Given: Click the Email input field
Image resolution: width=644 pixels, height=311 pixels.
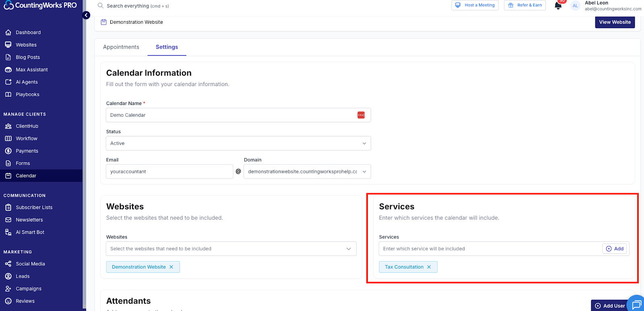Looking at the screenshot, I should pos(169,171).
